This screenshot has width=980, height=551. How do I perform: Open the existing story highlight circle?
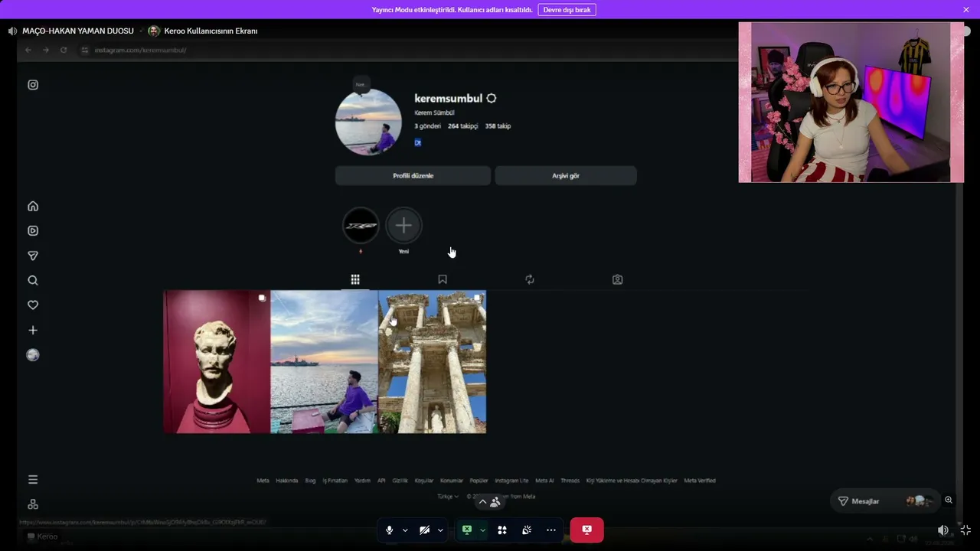361,226
